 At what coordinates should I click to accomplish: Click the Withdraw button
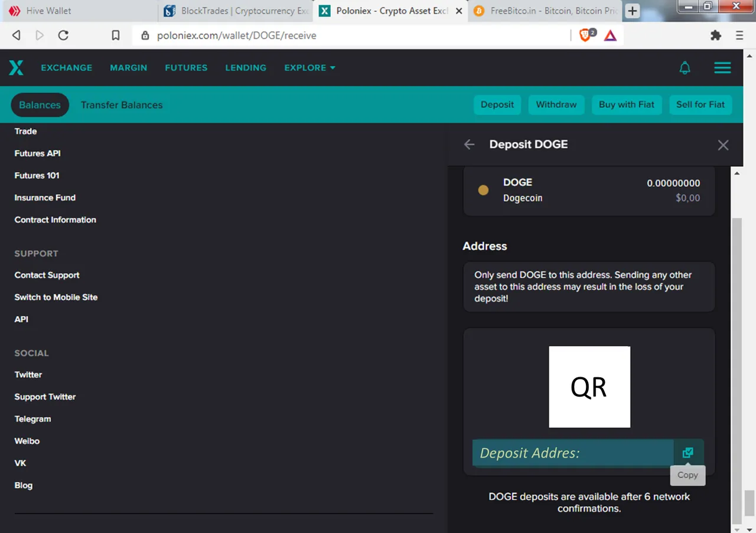(556, 104)
